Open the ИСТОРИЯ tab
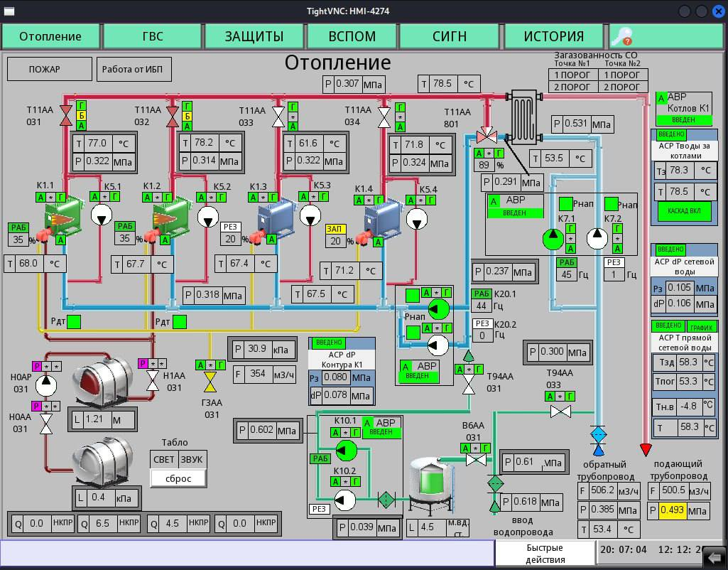Viewport: 728px width, 570px height. pyautogui.click(x=553, y=36)
